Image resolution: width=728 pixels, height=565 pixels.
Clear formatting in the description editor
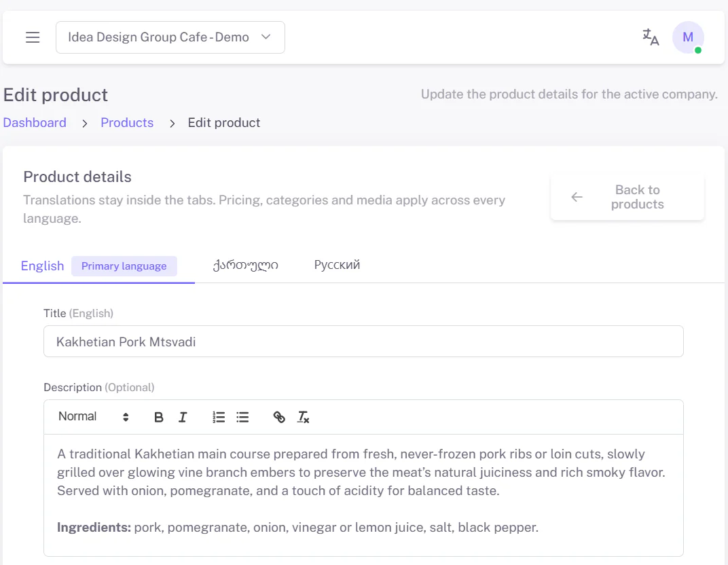[x=303, y=417]
